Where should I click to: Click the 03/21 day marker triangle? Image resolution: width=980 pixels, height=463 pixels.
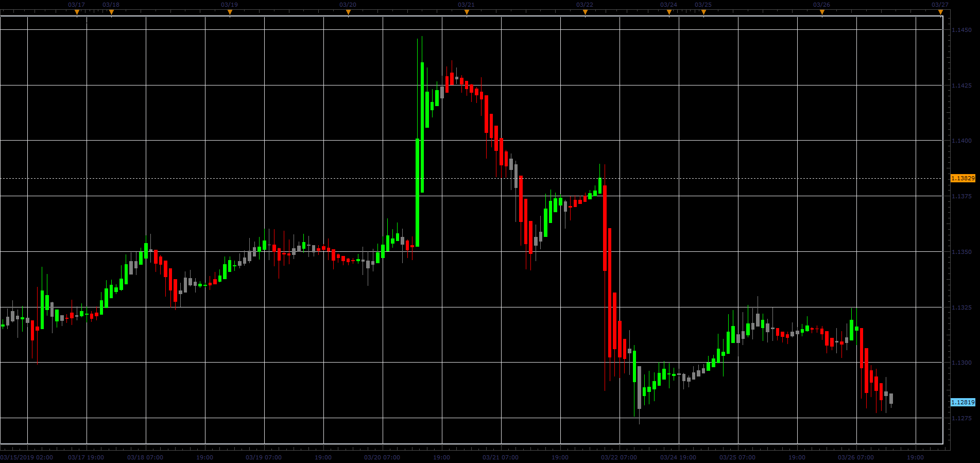click(467, 12)
